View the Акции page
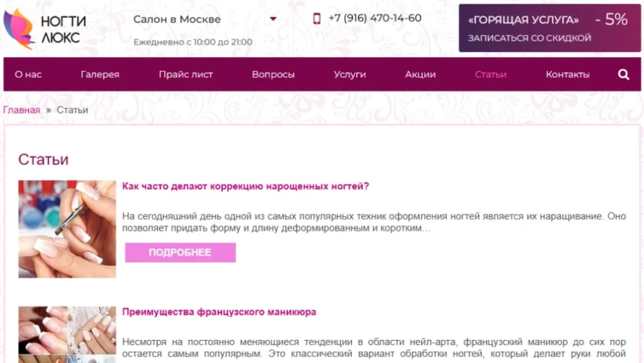 coord(420,74)
